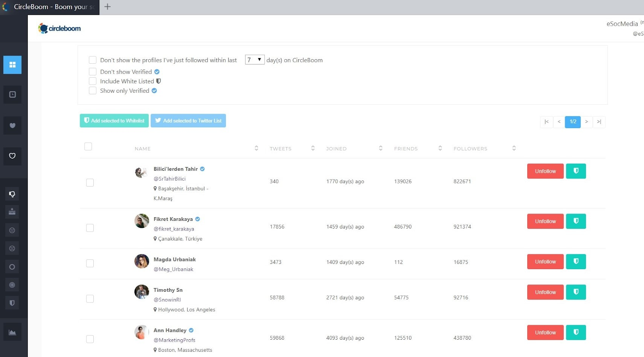Sort the table by Tweets column

(x=313, y=148)
